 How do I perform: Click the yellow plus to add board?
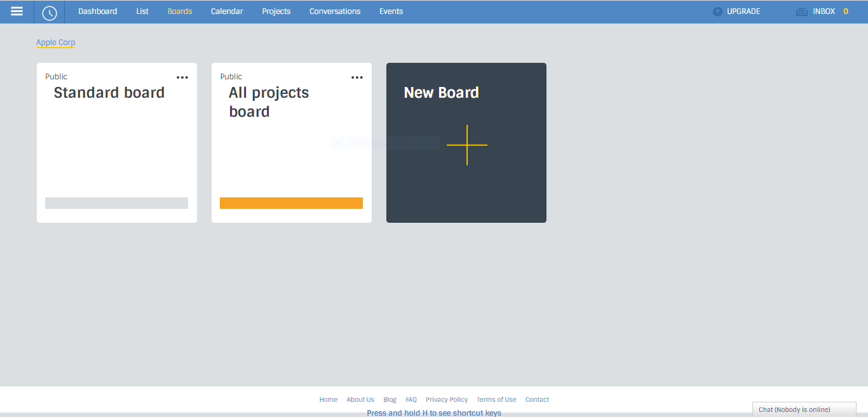[x=467, y=145]
